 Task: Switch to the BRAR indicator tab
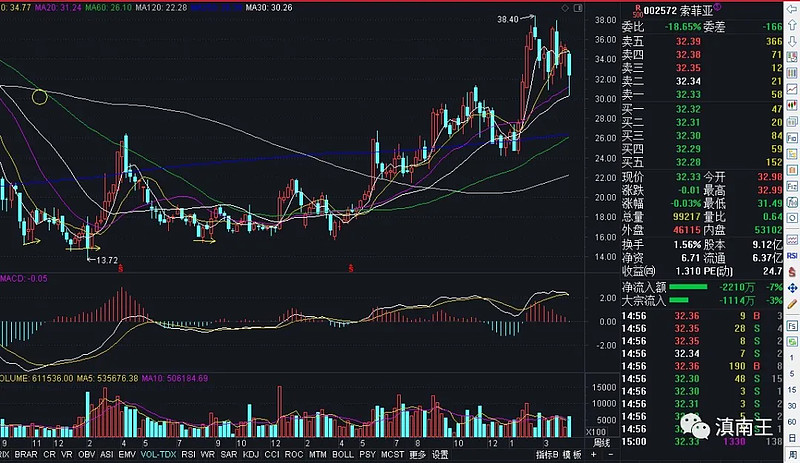point(26,454)
